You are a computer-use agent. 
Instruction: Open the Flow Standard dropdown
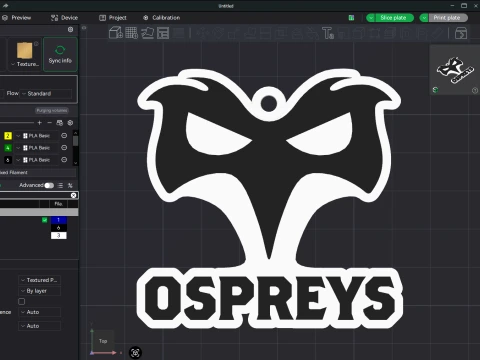click(46, 94)
